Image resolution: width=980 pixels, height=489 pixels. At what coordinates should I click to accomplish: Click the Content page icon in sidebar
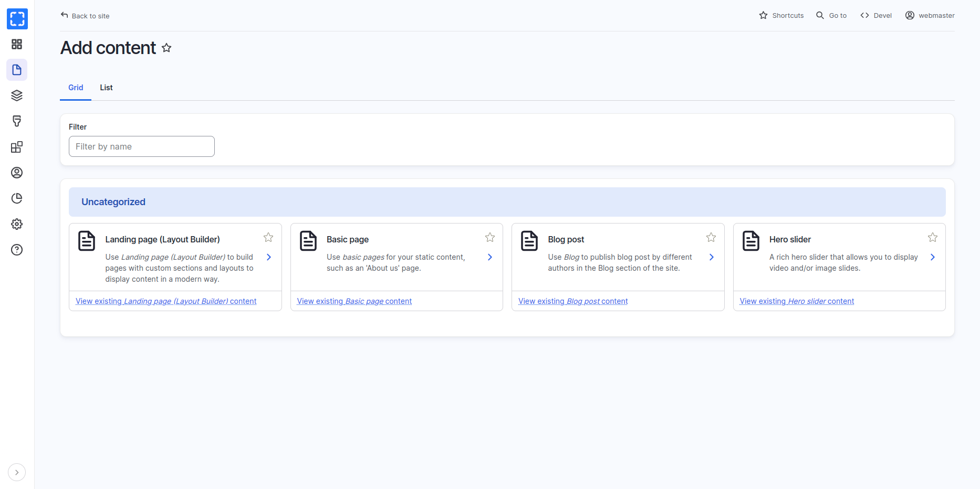click(17, 70)
